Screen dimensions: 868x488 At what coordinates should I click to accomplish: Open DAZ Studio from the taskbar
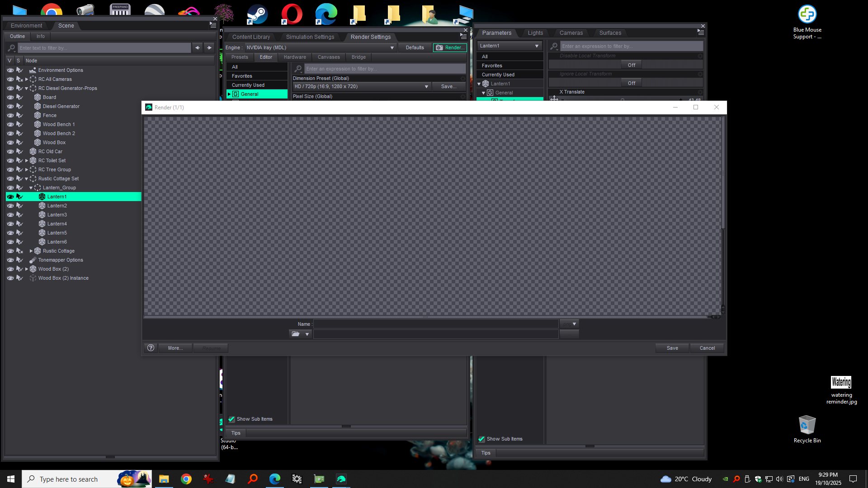[x=341, y=479]
